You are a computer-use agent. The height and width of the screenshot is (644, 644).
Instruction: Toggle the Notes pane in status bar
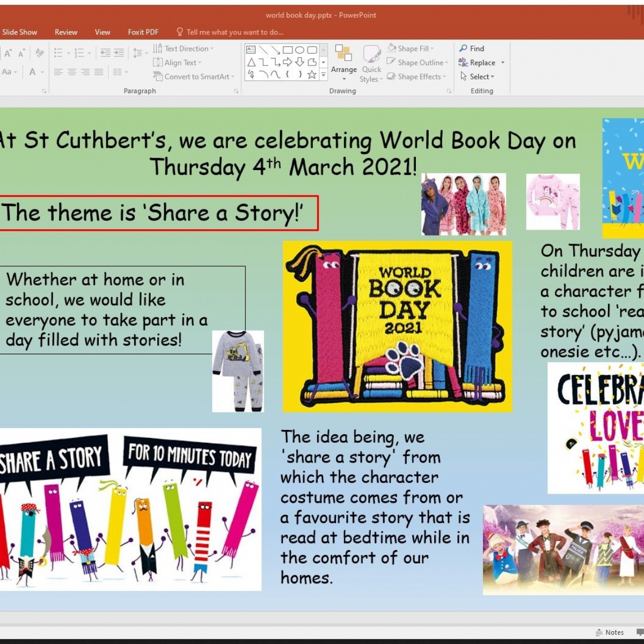tap(610, 632)
